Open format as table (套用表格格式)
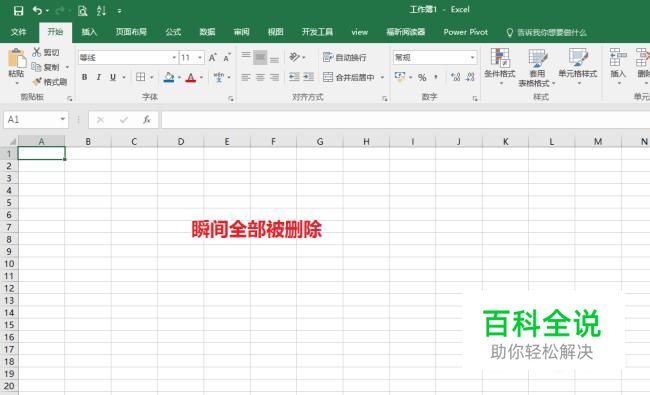Viewport: 650px width, 395px height. point(536,67)
